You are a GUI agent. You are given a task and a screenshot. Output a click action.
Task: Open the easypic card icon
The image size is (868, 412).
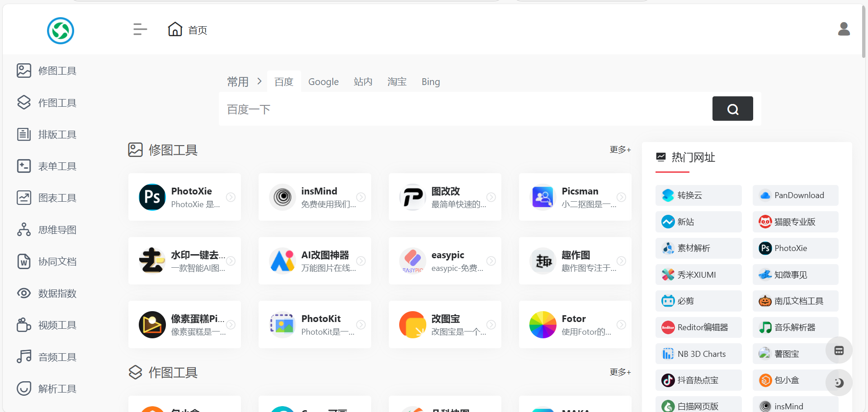412,261
